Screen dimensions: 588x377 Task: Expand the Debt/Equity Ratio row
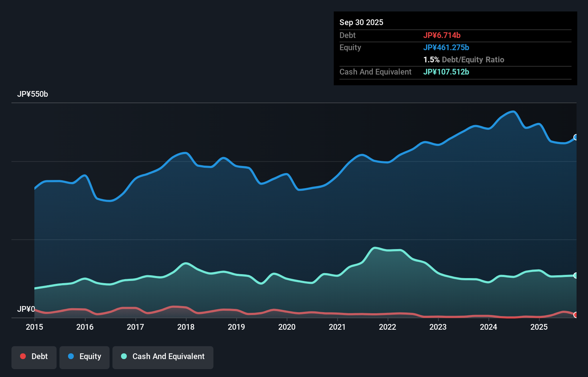464,59
